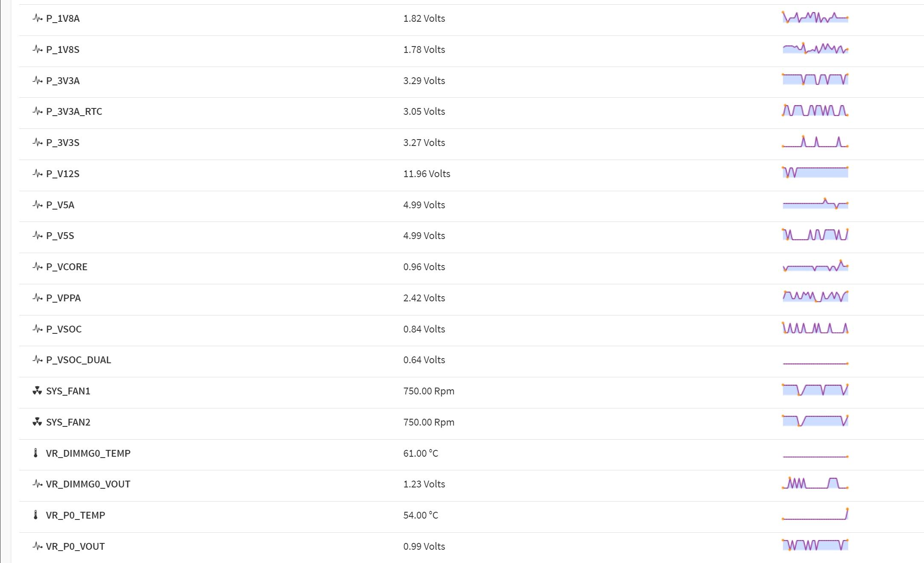Click the voltage icon beside VR_P0_VOUT
Viewport: 924px width, 563px height.
(x=37, y=546)
